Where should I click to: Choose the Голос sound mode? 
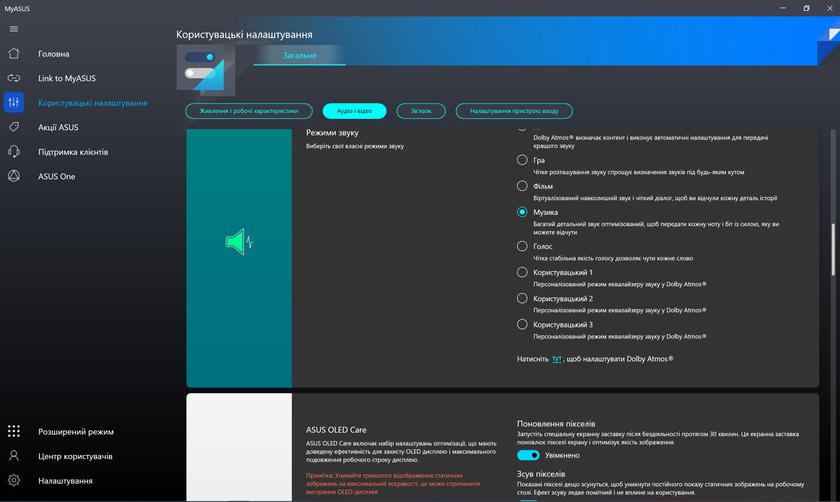[x=522, y=246]
